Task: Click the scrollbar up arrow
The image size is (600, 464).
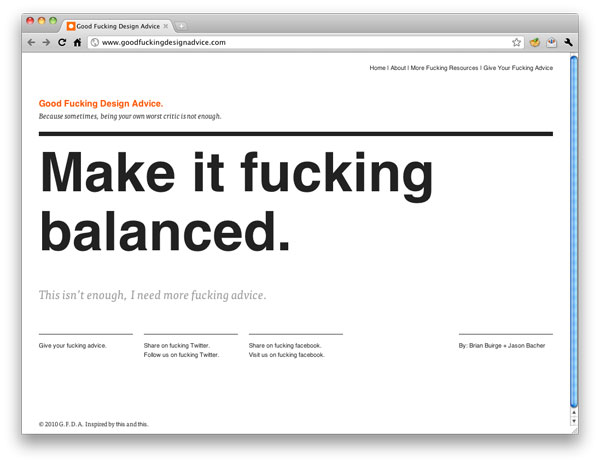Action: pyautogui.click(x=574, y=413)
